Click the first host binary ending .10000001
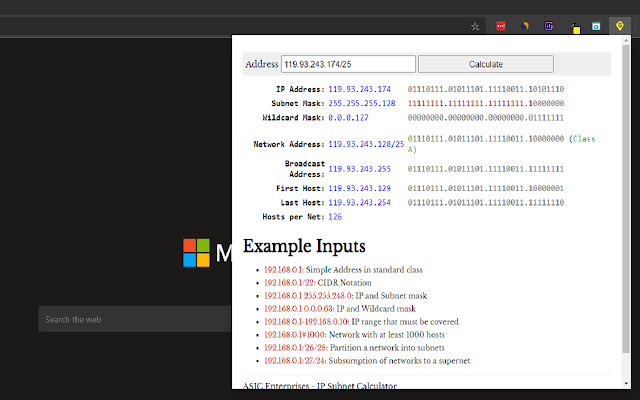 click(486, 188)
